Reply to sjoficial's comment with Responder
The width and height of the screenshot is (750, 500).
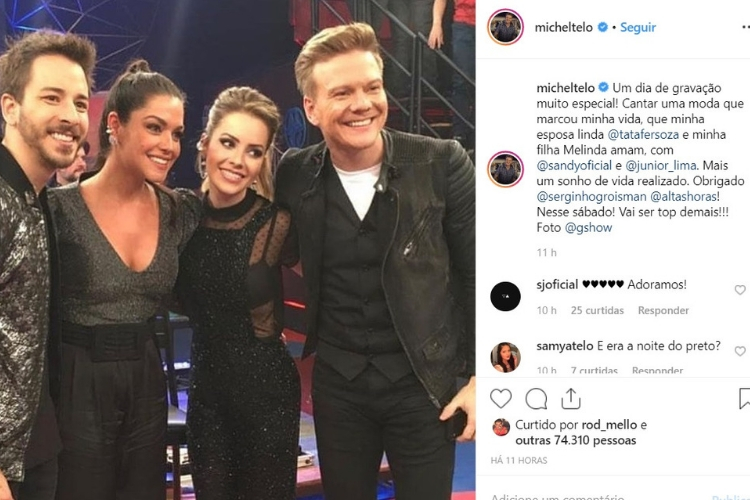[x=663, y=311]
